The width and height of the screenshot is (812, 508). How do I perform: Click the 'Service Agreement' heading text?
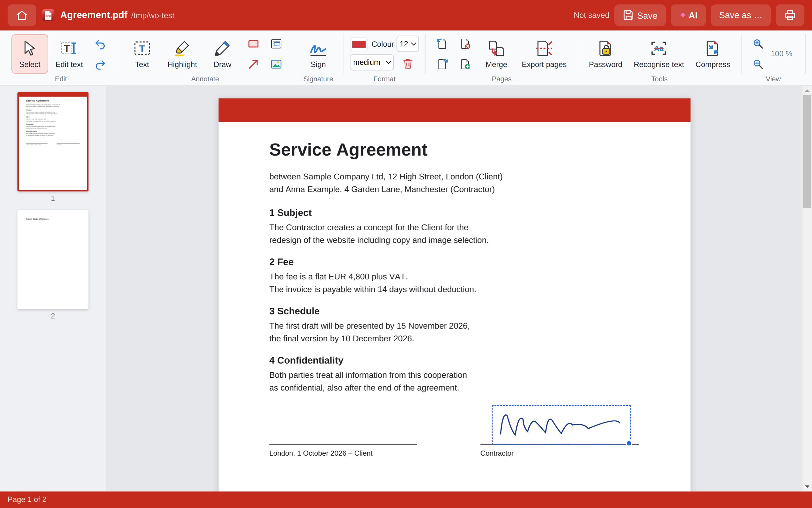(348, 150)
